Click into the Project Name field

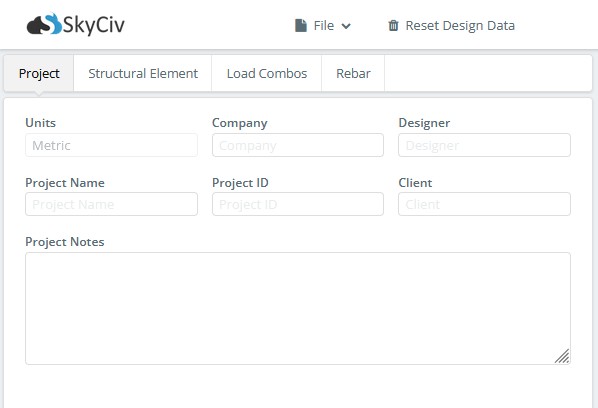coord(111,204)
